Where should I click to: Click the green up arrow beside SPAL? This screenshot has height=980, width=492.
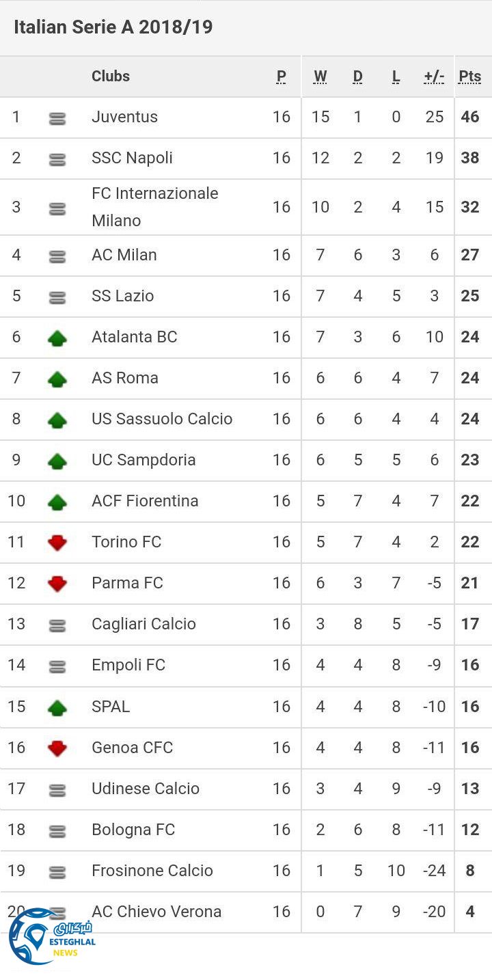[57, 707]
